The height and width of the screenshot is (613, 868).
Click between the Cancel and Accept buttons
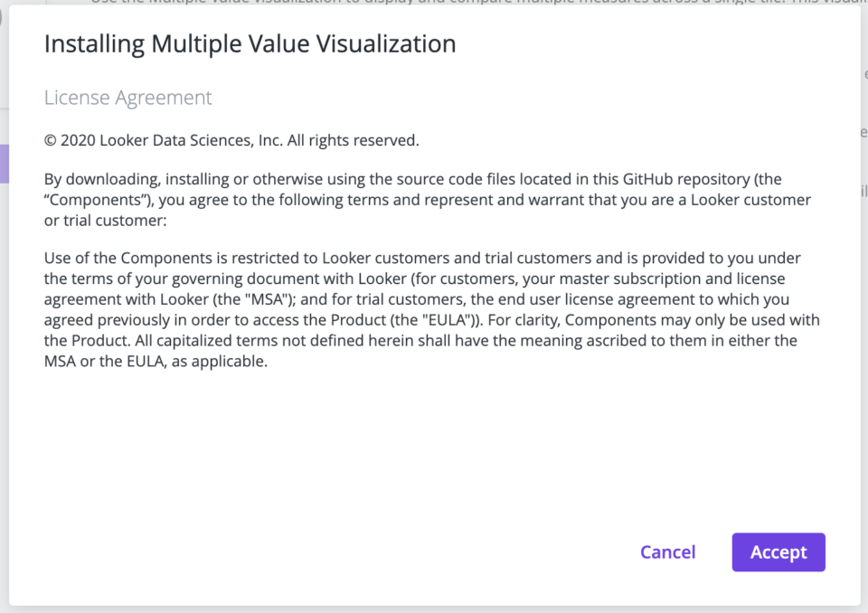pos(713,552)
